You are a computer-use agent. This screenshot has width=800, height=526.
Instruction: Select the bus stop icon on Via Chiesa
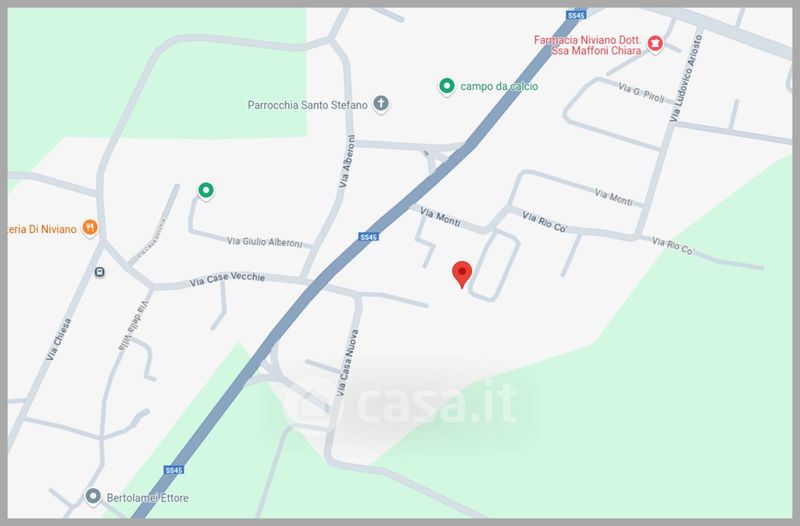(99, 272)
